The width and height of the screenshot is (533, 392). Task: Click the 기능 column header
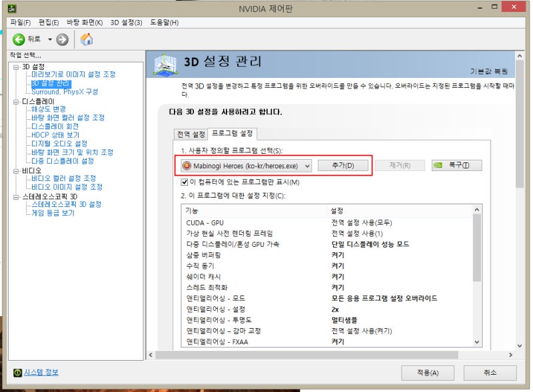pyautogui.click(x=254, y=211)
